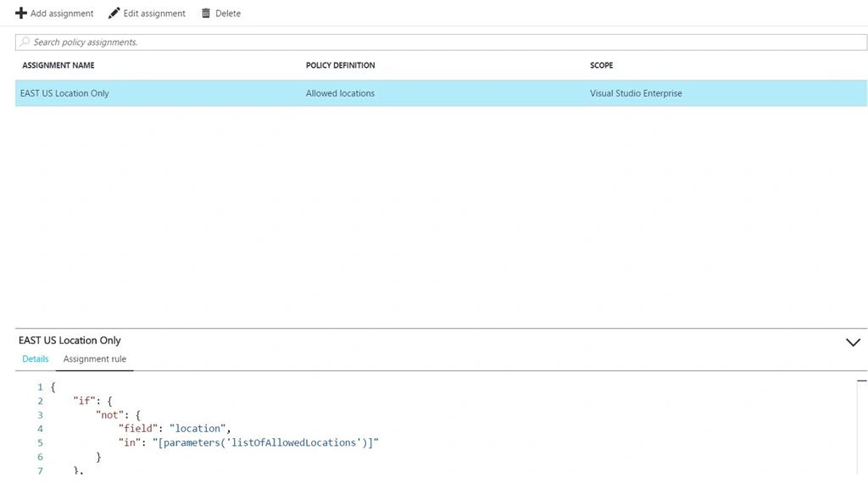Image resolution: width=868 pixels, height=483 pixels.
Task: Click the pencil icon for Edit assignment
Action: [114, 13]
